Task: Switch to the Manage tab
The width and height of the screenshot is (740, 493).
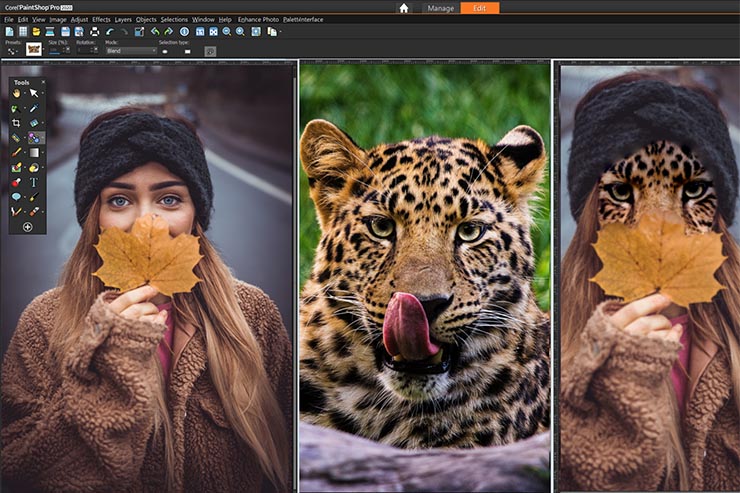Action: point(440,8)
